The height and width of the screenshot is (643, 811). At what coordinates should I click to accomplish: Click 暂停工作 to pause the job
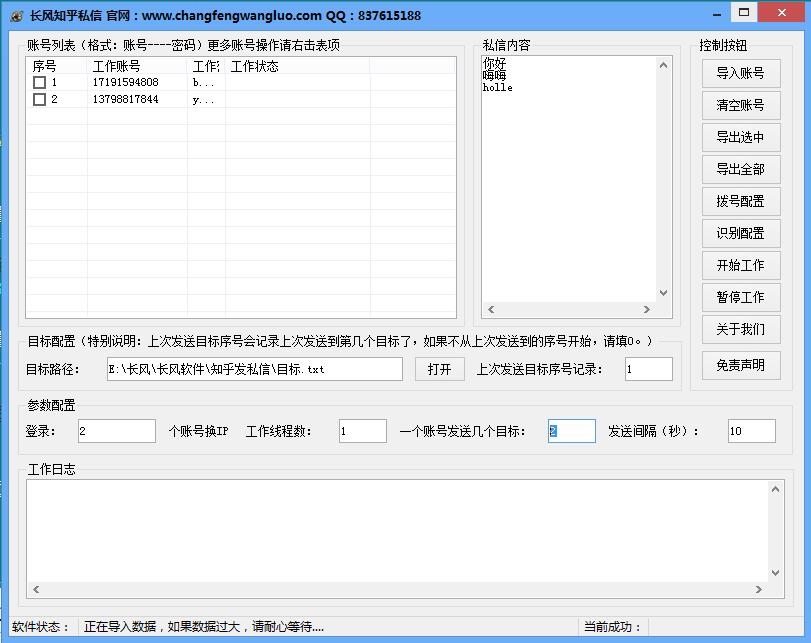coord(740,297)
